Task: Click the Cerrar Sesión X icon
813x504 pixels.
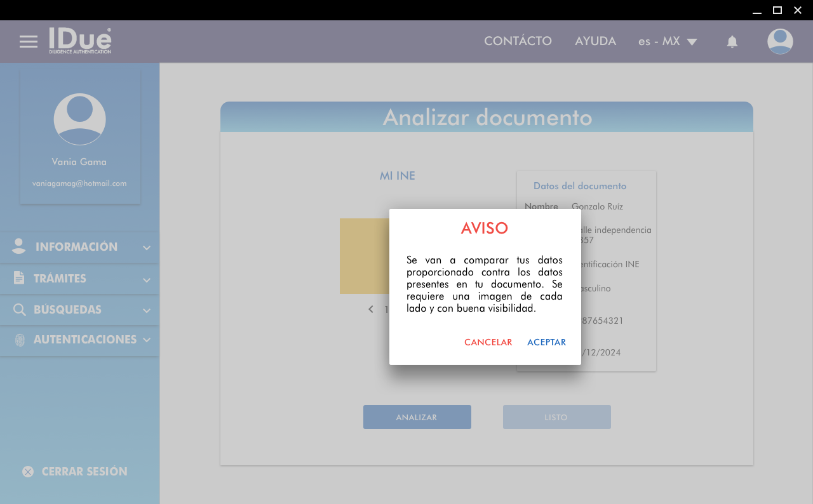Action: pyautogui.click(x=28, y=472)
